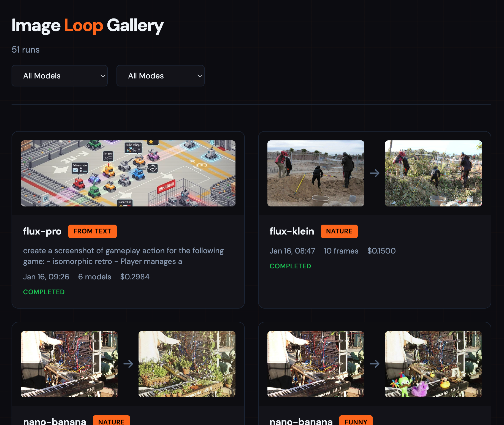Click the NATURE tag beside nano-banana
Image resolution: width=504 pixels, height=425 pixels.
coord(111,421)
